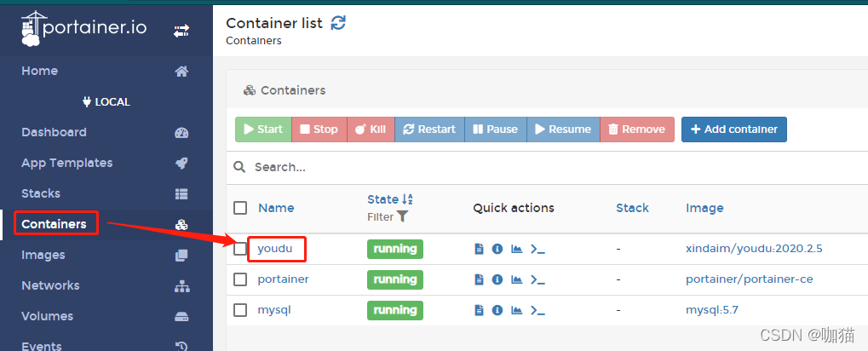Viewport: 868px width, 351px height.
Task: Click the Pause button
Action: pos(496,129)
